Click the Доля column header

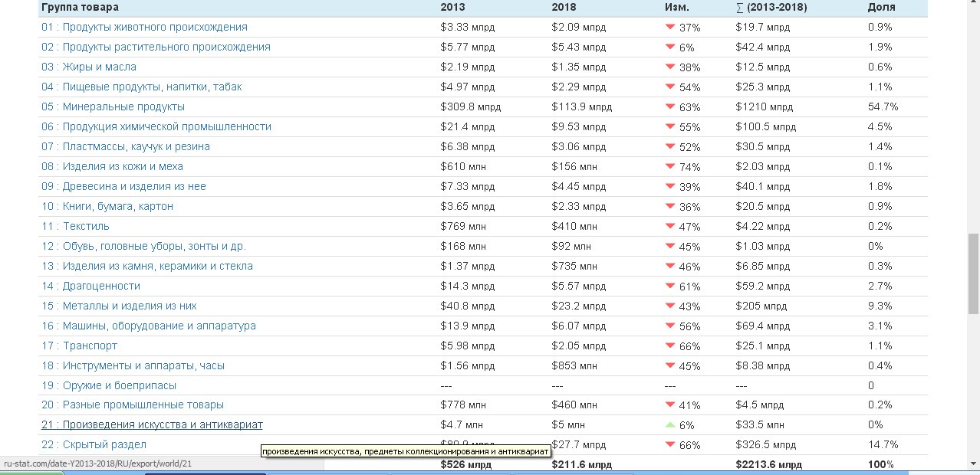tap(881, 7)
